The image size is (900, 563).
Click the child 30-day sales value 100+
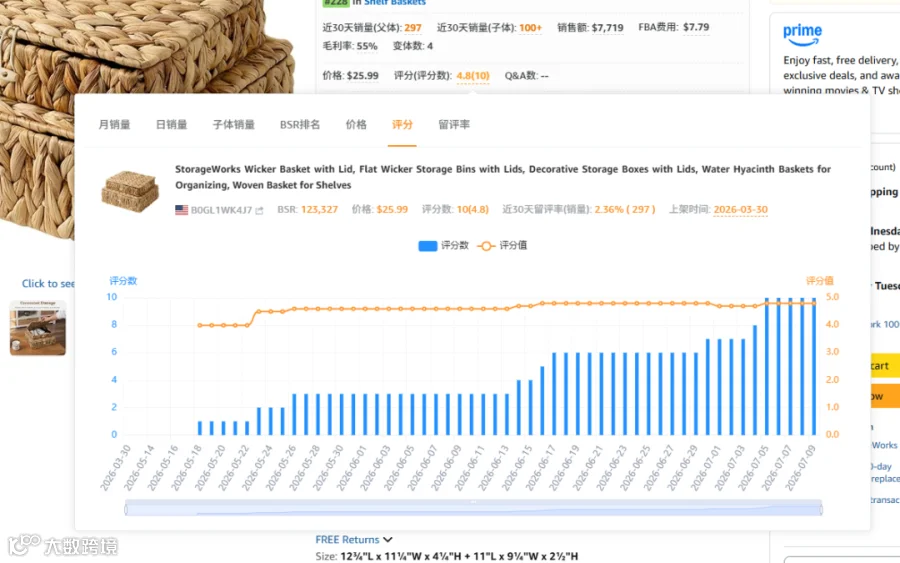click(x=530, y=28)
